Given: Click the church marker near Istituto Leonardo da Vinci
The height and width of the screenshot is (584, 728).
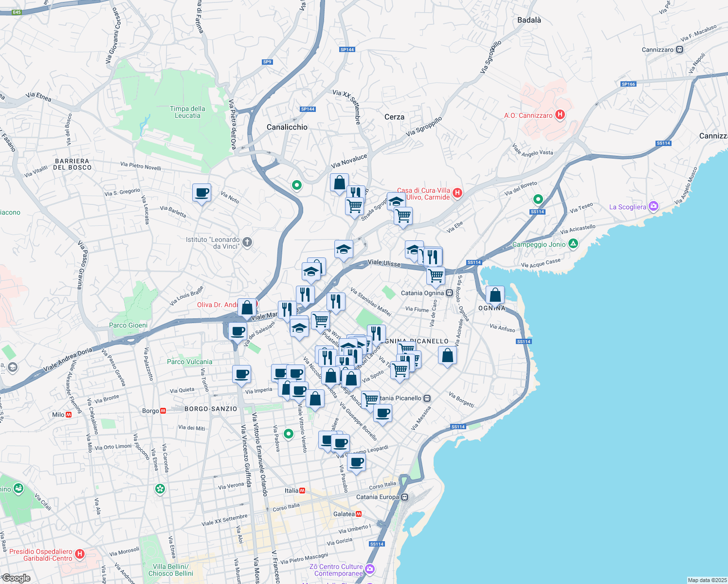Looking at the screenshot, I should pos(247,242).
